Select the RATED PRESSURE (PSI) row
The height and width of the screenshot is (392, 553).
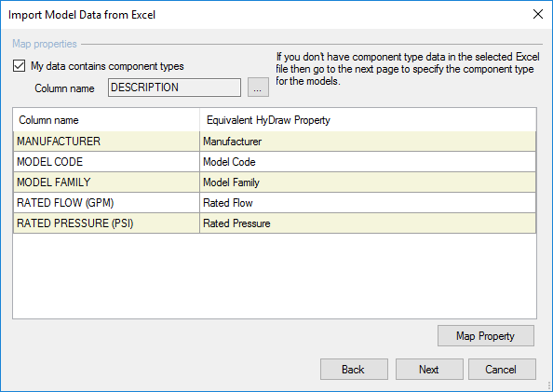[275, 223]
